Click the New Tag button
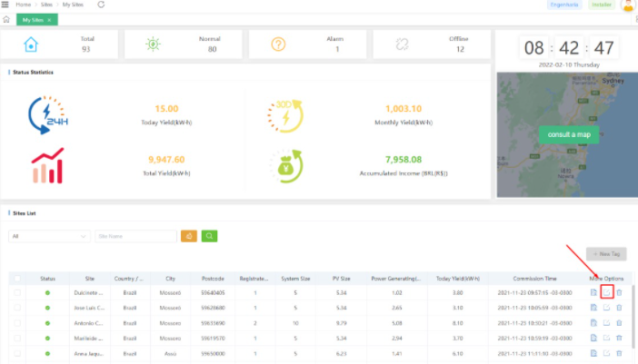The height and width of the screenshot is (364, 638). (606, 255)
